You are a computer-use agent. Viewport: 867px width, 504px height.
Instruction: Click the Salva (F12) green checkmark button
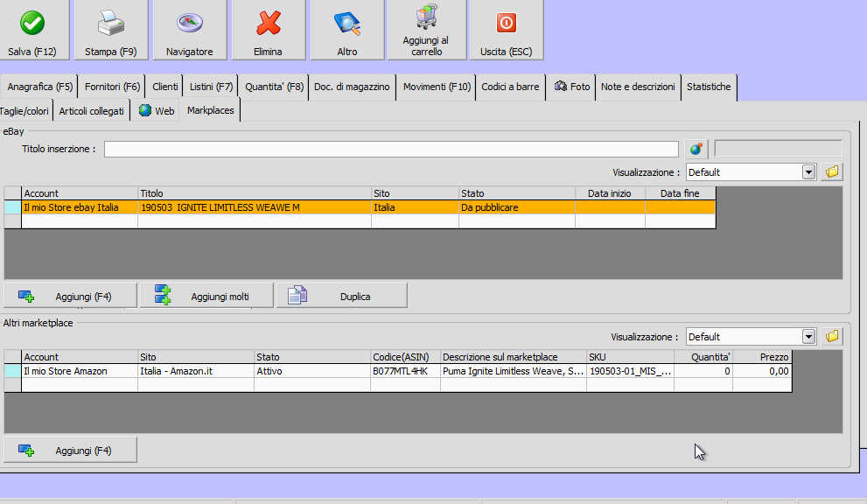(x=32, y=31)
